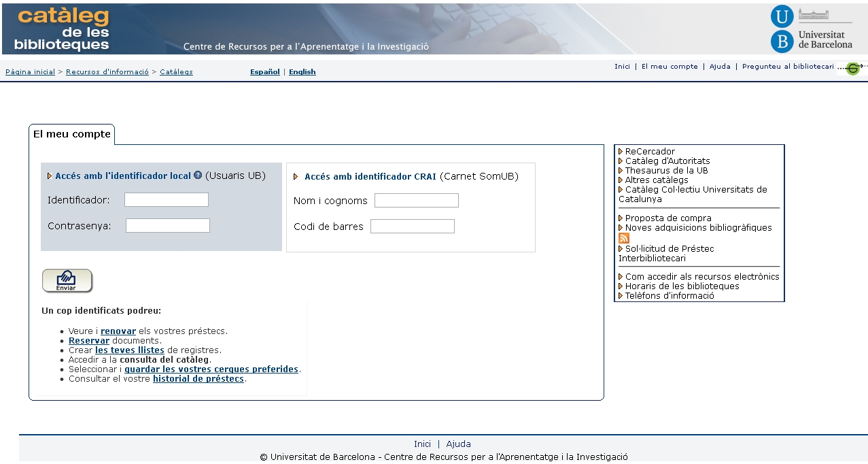Focus the Contrasenya password field
868x464 pixels.
coord(168,226)
